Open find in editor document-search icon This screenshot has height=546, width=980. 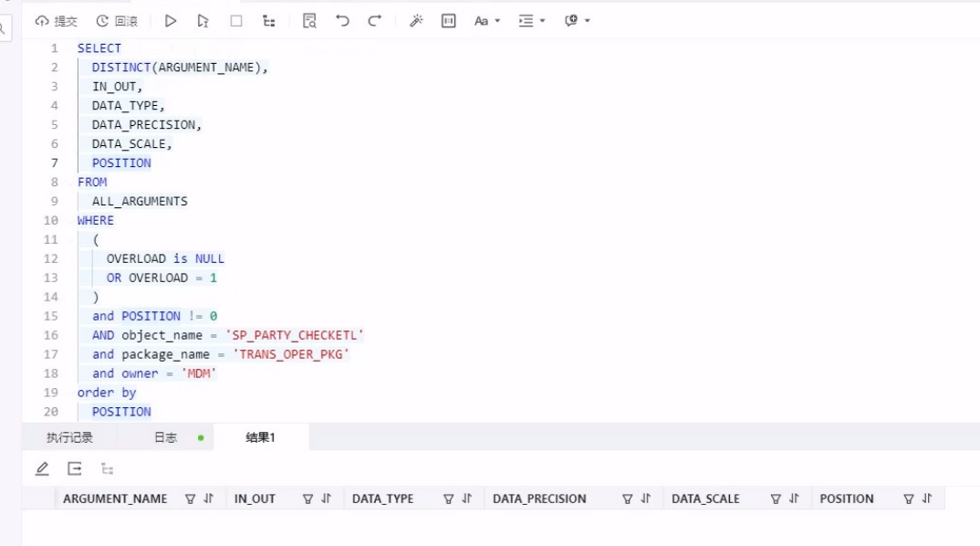[x=309, y=21]
